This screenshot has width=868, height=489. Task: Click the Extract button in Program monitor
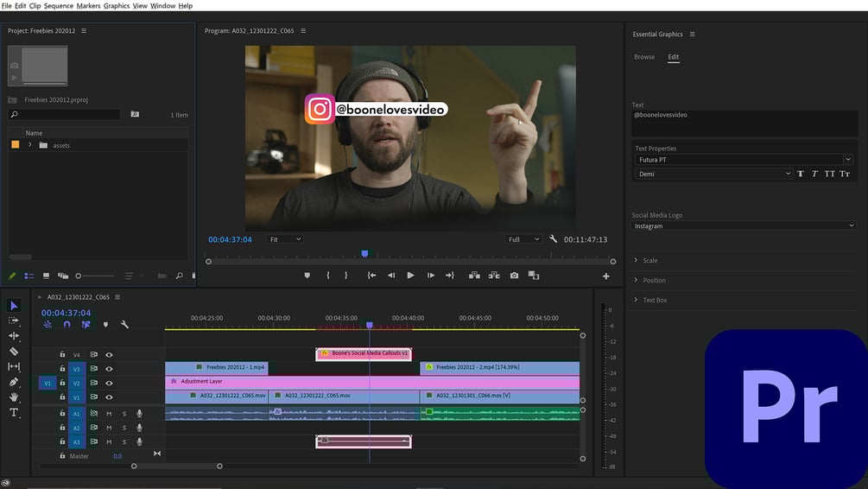coord(494,276)
